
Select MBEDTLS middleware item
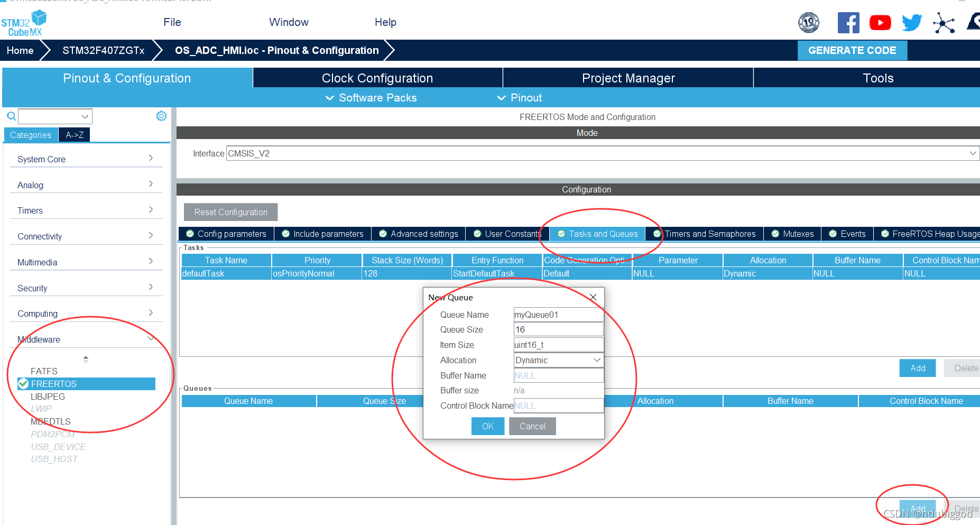click(x=51, y=421)
